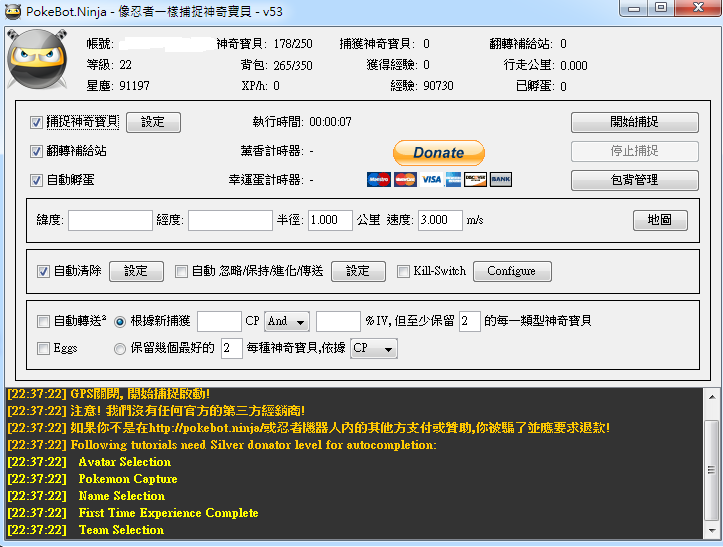Enable the 自動轉送 checkbox
723x547 pixels.
tap(43, 321)
